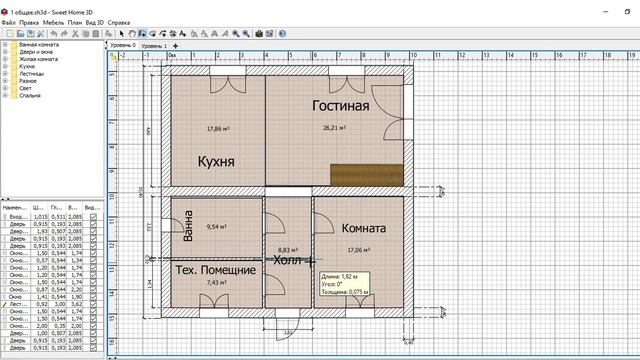640x360 pixels.
Task: Activate the Add text tool
Action: (x=182, y=34)
